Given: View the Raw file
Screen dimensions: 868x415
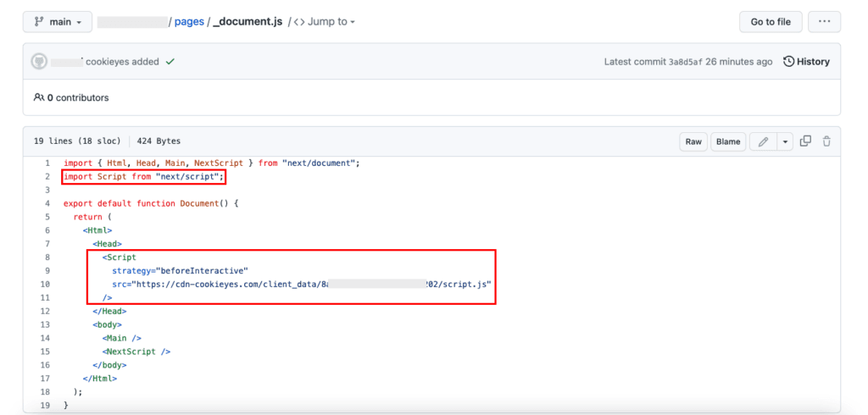Looking at the screenshot, I should (x=693, y=141).
